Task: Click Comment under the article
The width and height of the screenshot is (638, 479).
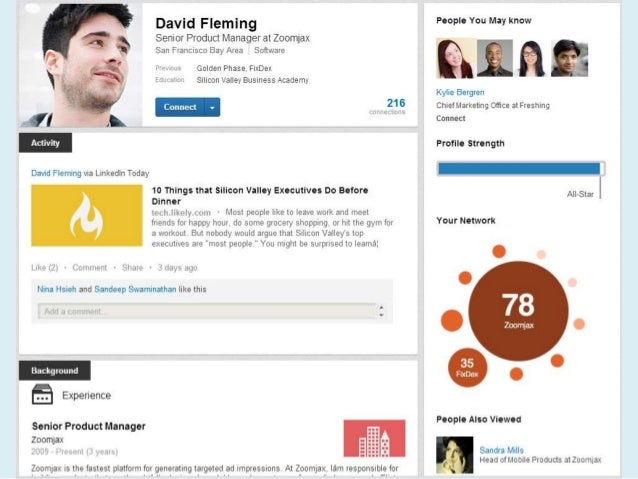Action: [x=90, y=267]
